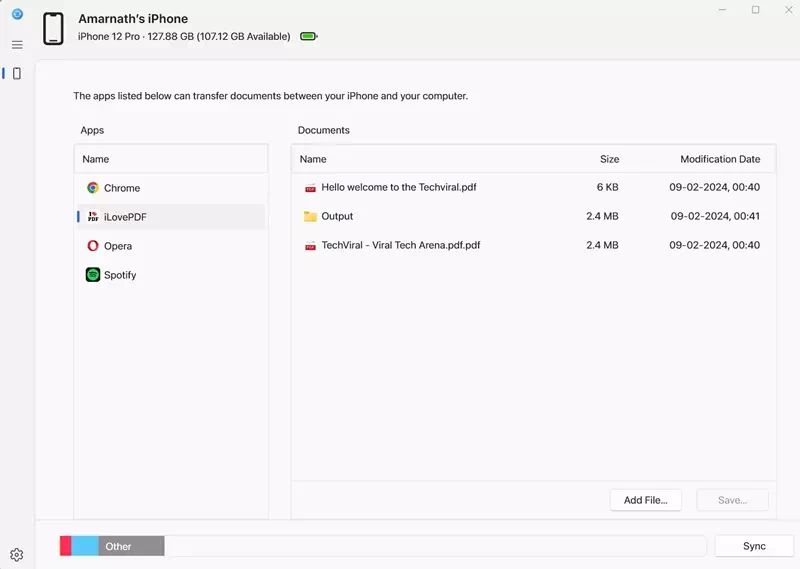
Task: Click the Sync button
Action: pos(754,546)
